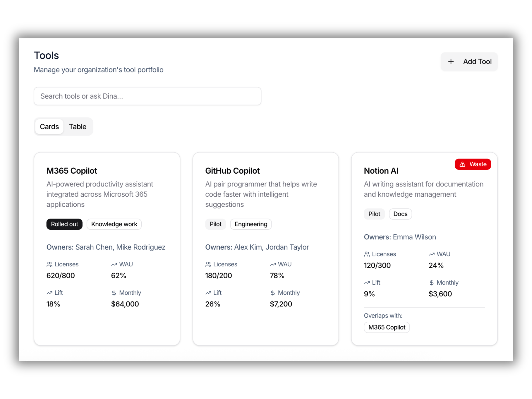Click the Licenses icon on M365 Copilot card
The width and height of the screenshot is (532, 399).
(50, 264)
